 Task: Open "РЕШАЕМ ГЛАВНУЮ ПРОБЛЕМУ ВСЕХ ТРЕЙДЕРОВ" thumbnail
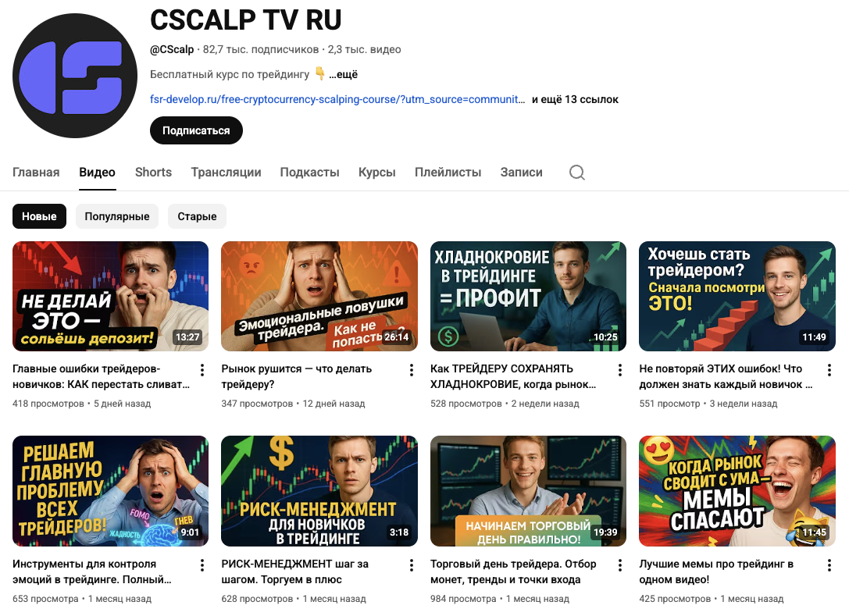(x=110, y=491)
